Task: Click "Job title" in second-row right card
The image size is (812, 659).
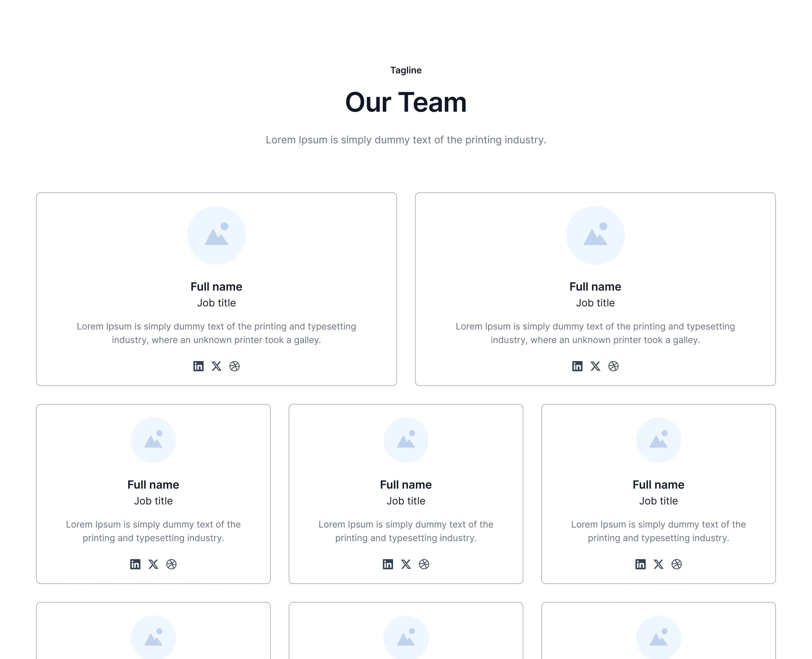Action: [x=658, y=501]
